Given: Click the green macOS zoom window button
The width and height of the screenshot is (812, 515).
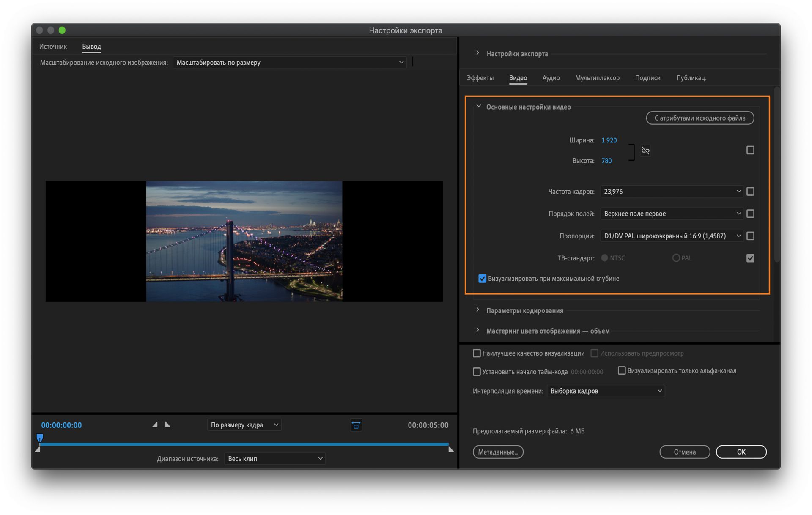Looking at the screenshot, I should 62,30.
